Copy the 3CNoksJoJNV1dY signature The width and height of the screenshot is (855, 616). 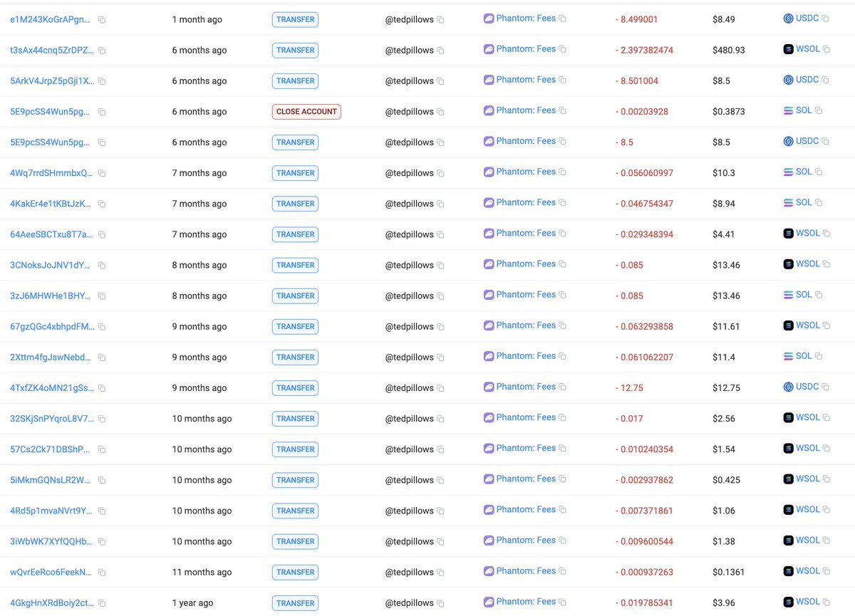(102, 266)
